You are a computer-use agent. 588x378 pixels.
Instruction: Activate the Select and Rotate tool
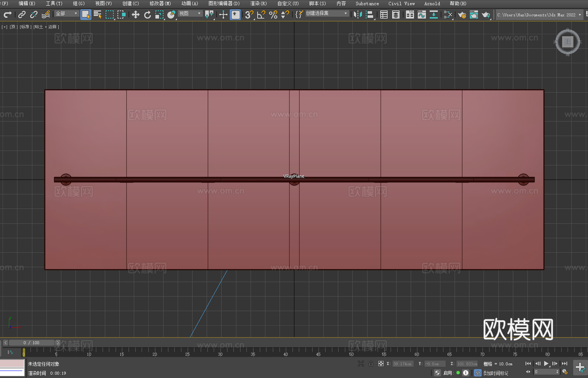coord(148,14)
